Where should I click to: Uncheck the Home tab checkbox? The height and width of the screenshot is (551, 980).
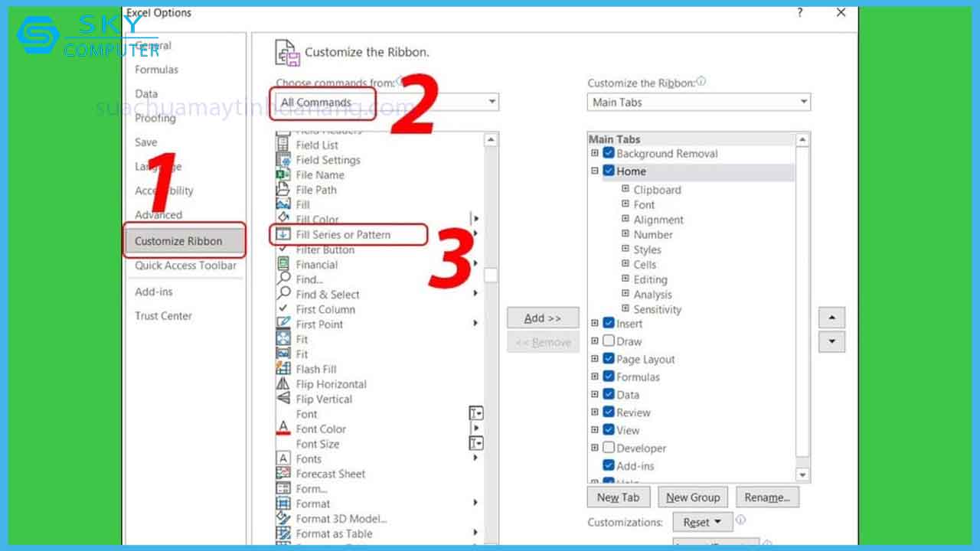tap(609, 171)
